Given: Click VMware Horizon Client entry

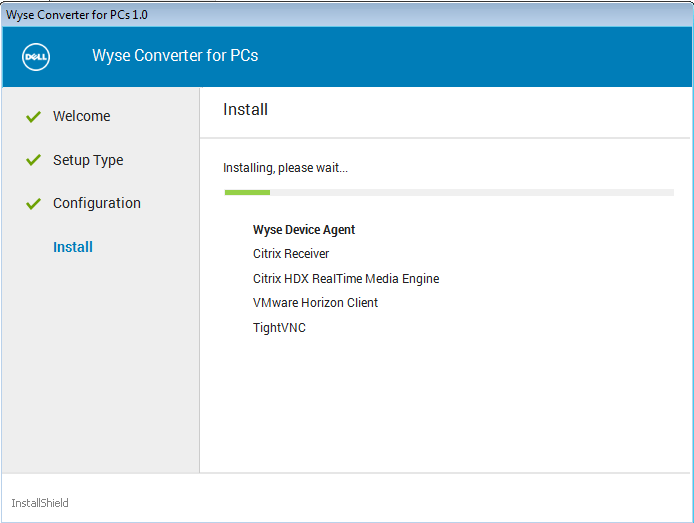Looking at the screenshot, I should point(315,303).
